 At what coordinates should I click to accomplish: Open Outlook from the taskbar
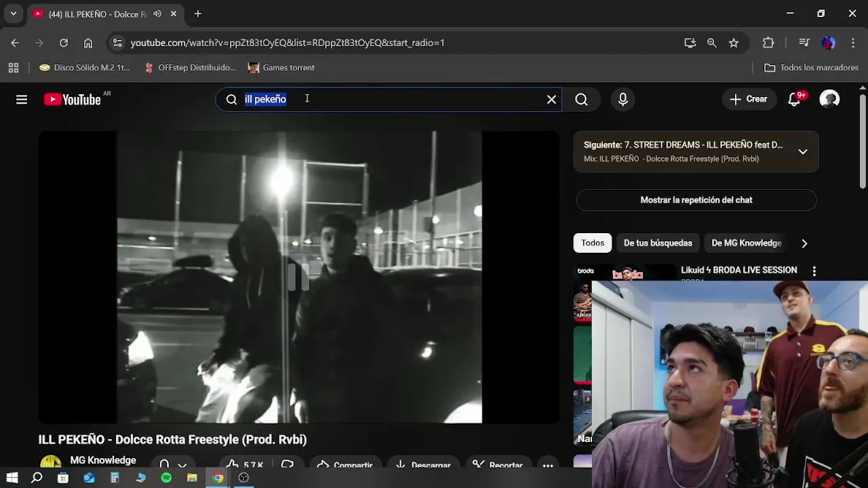click(x=89, y=478)
